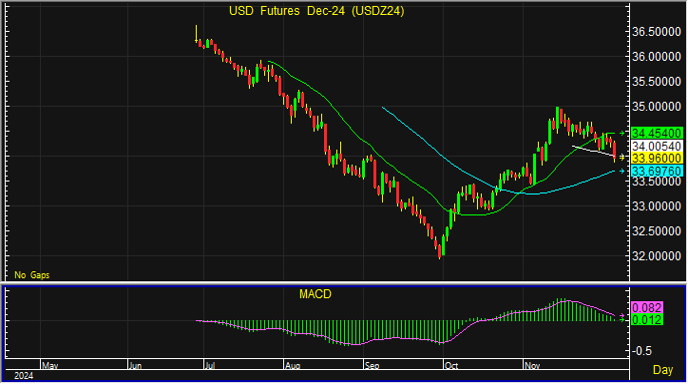Click the Oct month marker on time axis
The height and width of the screenshot is (384, 688).
[x=451, y=365]
